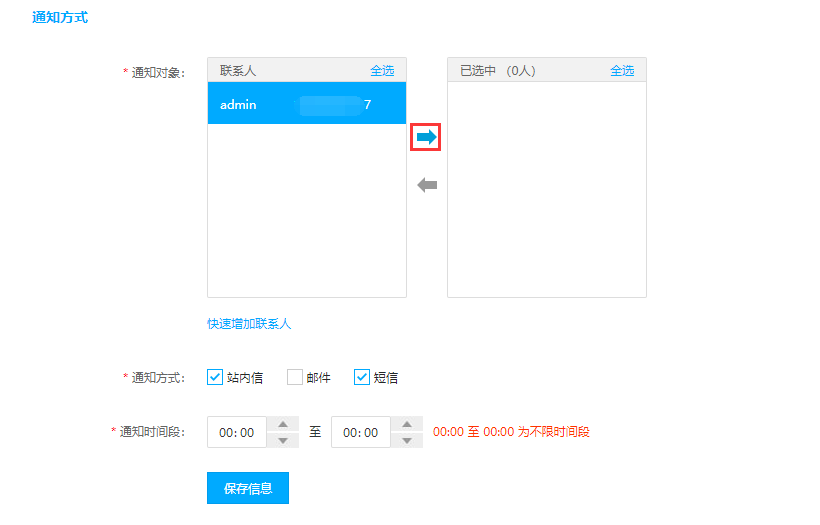Screen dimensions: 820x525
Task: Enable the 邮件 checkbox
Action: (295, 377)
